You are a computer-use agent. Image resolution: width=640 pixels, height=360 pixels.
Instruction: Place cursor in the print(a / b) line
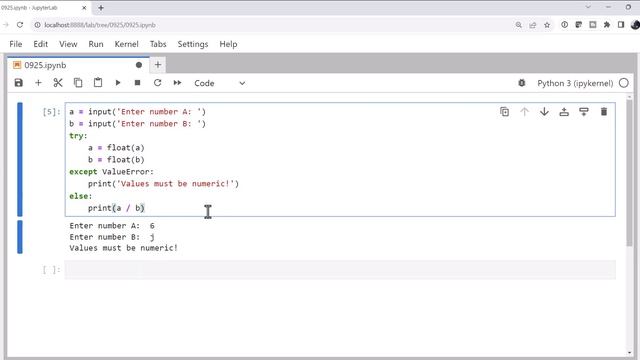tap(116, 208)
